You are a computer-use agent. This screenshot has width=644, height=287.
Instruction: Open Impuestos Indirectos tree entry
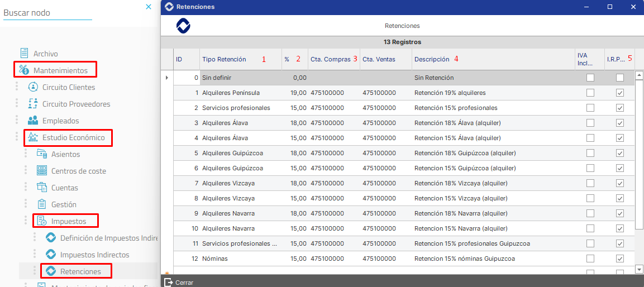coord(95,255)
